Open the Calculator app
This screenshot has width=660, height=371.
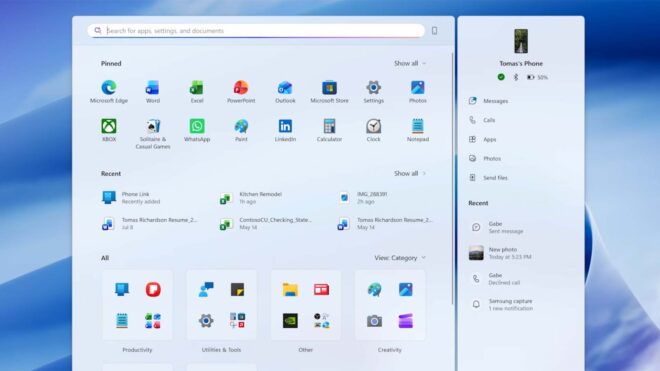click(329, 130)
